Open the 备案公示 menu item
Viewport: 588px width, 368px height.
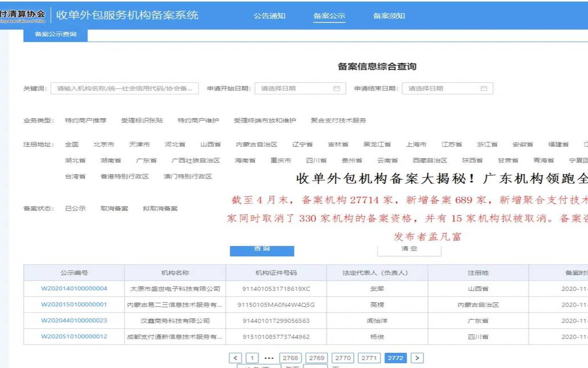click(329, 16)
